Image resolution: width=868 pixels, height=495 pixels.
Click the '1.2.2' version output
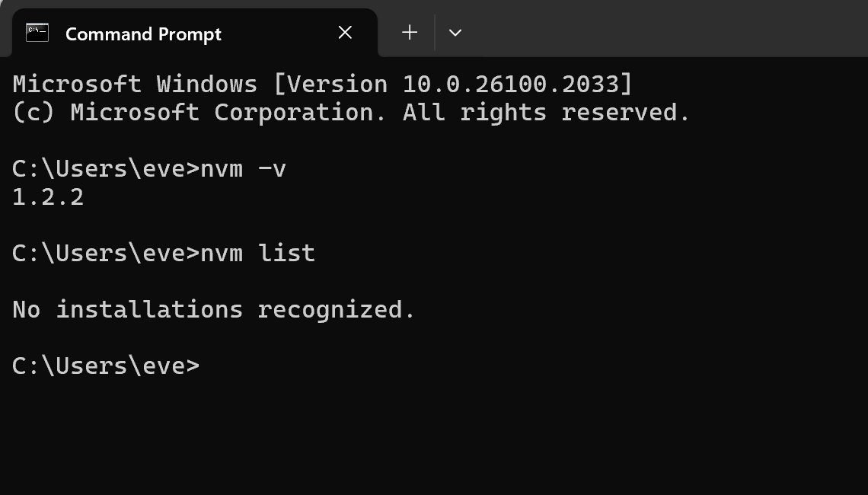click(x=48, y=196)
